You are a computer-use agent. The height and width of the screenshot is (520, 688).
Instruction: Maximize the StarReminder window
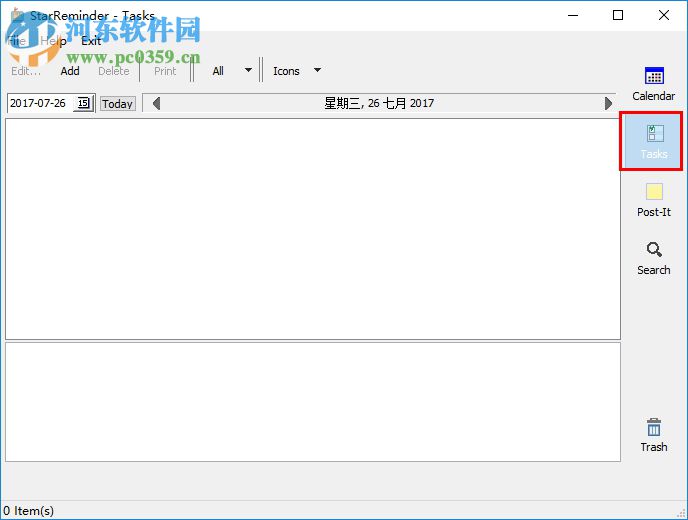pos(618,15)
